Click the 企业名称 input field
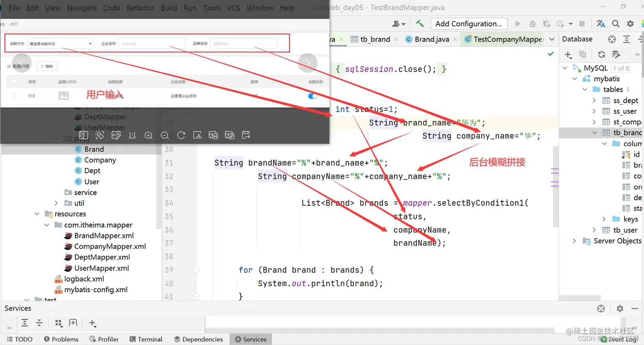Image resolution: width=644 pixels, height=345 pixels. coord(152,43)
